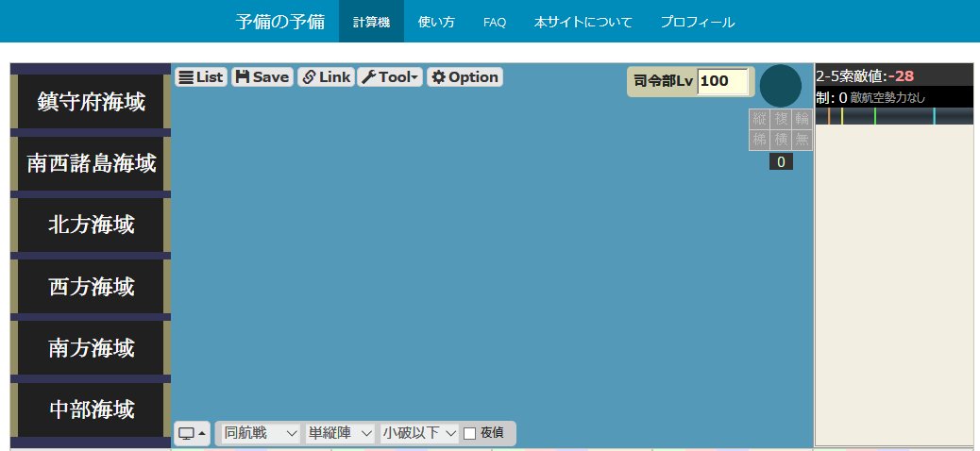Expand the Tool dropdown menu
This screenshot has width=980, height=451.
click(391, 76)
